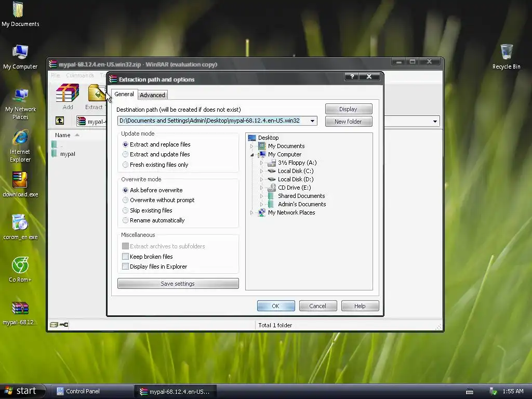Switch to the Advanced tab
Screen dimensions: 532x399
tap(152, 95)
